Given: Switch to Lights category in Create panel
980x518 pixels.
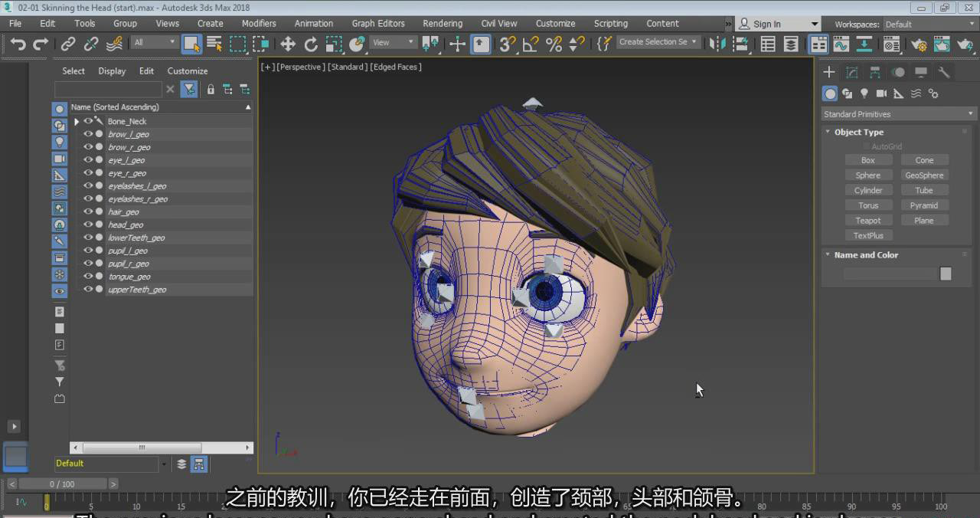Looking at the screenshot, I should pyautogui.click(x=864, y=93).
